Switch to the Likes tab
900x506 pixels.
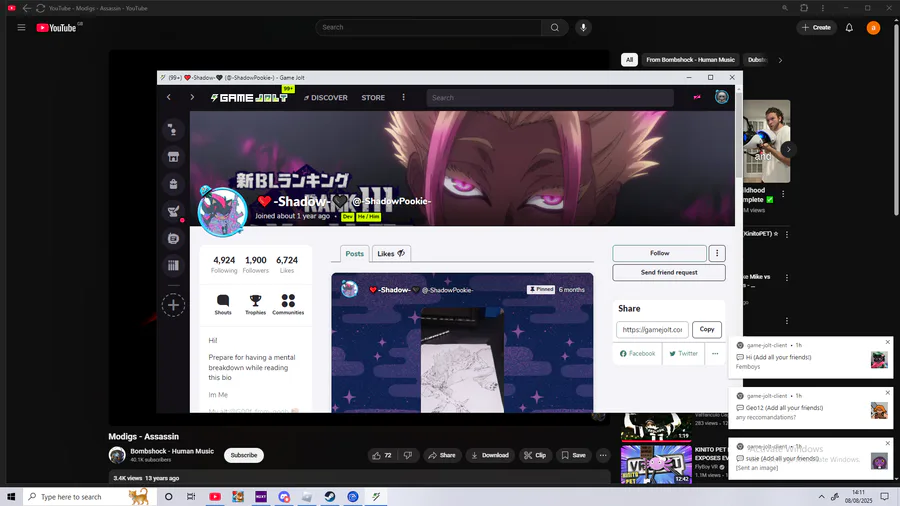(x=391, y=254)
